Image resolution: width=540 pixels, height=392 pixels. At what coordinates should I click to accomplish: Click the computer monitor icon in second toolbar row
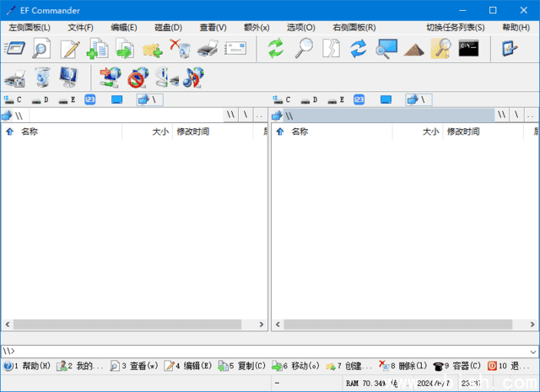coord(68,77)
